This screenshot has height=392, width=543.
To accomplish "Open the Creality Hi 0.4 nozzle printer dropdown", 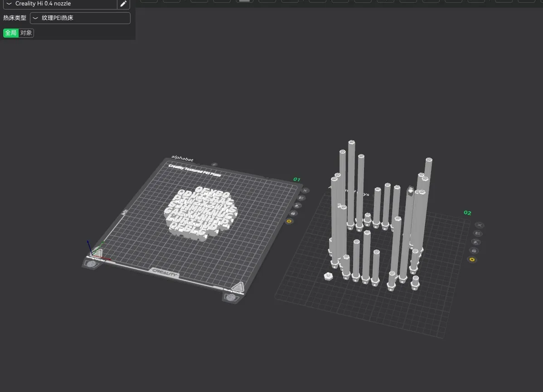I will pos(60,4).
